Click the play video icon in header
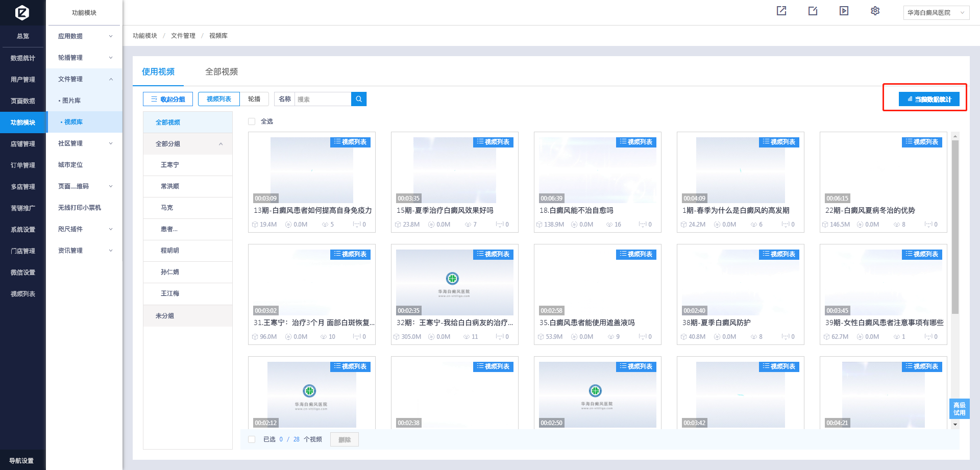 pos(844,11)
